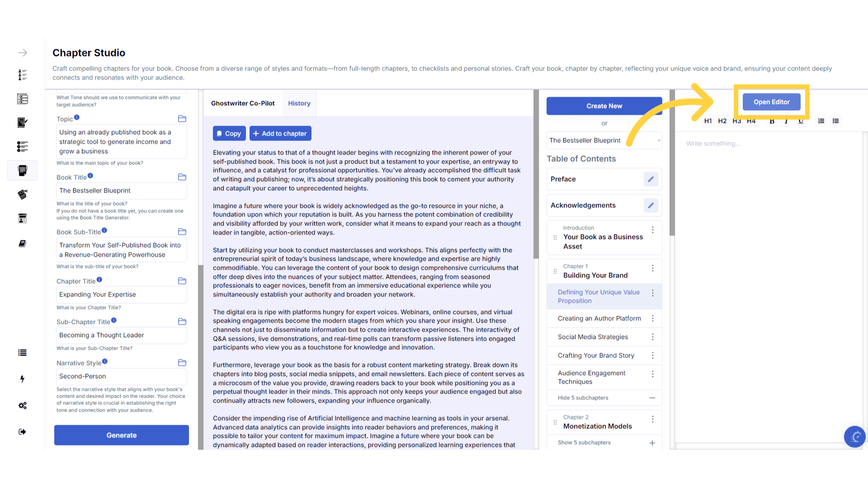This screenshot has height=488, width=868.
Task: Click the folder icon next to Topic
Action: coord(182,119)
